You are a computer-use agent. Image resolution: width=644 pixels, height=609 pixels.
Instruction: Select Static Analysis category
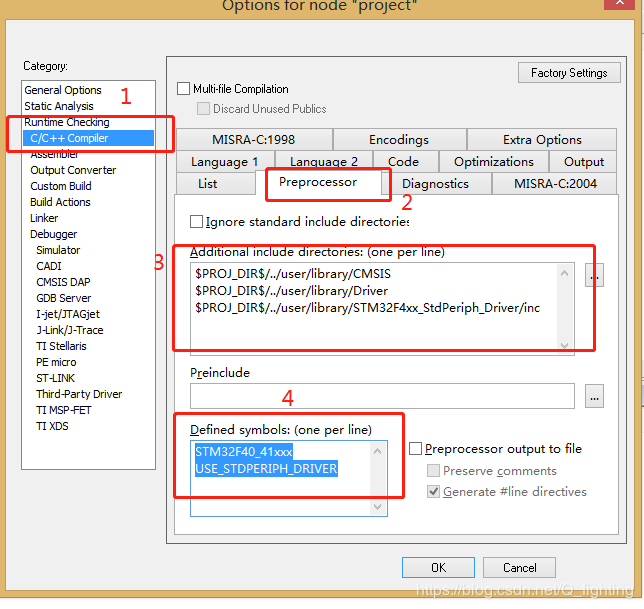click(x=59, y=106)
